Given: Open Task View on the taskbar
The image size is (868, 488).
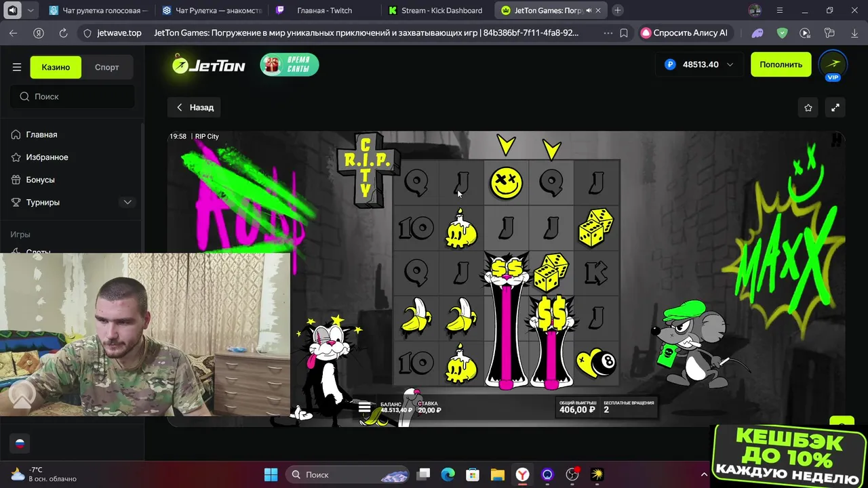Looking at the screenshot, I should (423, 474).
